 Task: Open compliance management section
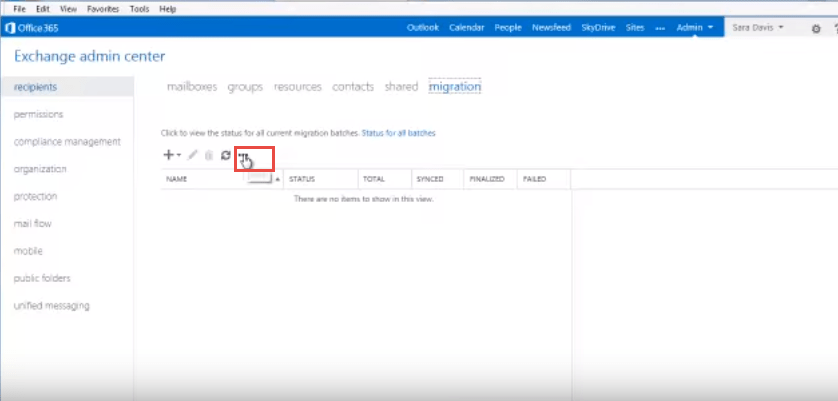pos(67,142)
